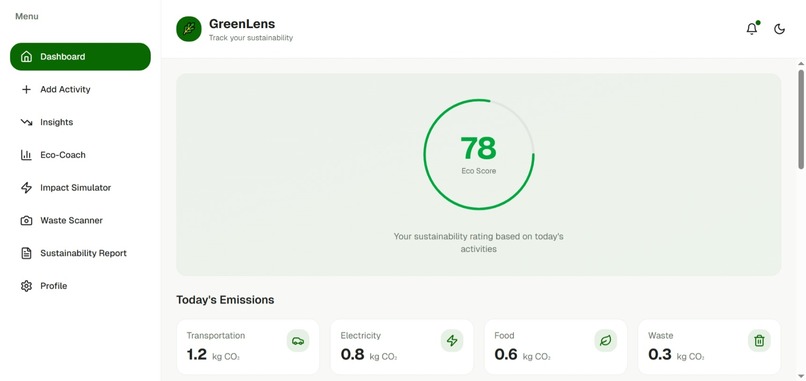
Task: Click the GreenLens title text
Action: click(242, 24)
